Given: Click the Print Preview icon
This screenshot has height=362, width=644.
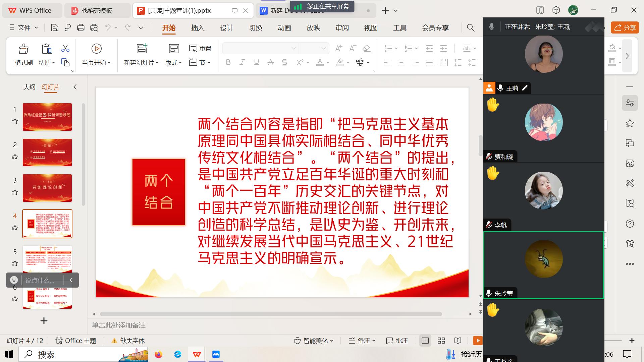Looking at the screenshot, I should click(94, 28).
